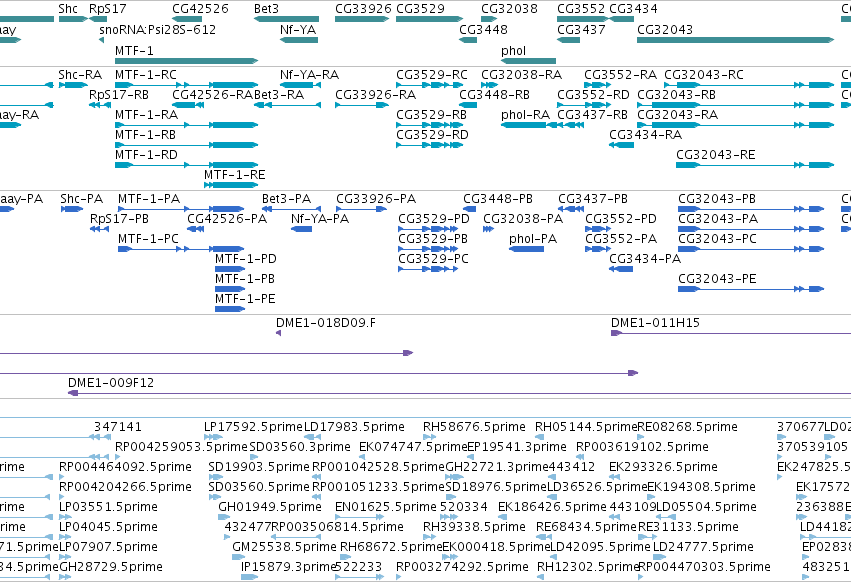Select protein MTF-1-PE
851x582 pixels.
click(230, 309)
